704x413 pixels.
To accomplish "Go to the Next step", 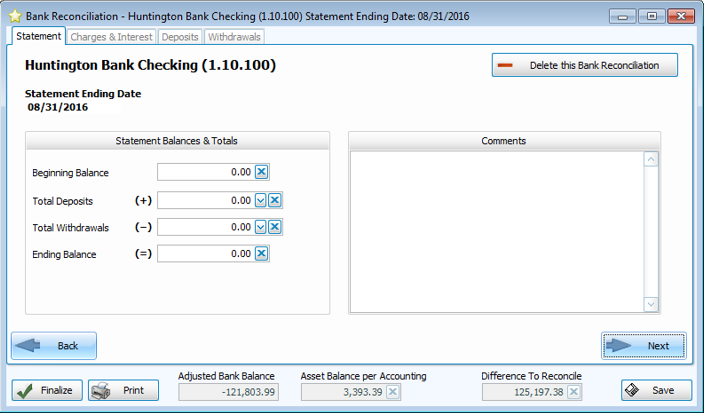I will [x=644, y=346].
